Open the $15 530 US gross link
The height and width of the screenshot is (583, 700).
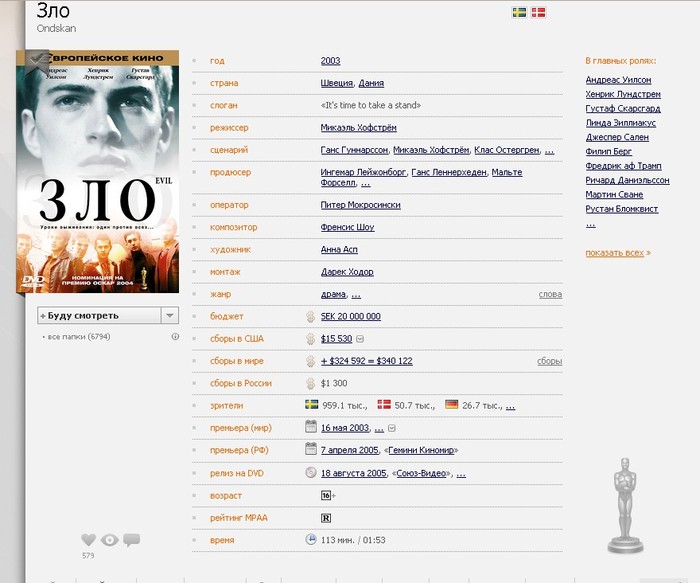tap(337, 339)
